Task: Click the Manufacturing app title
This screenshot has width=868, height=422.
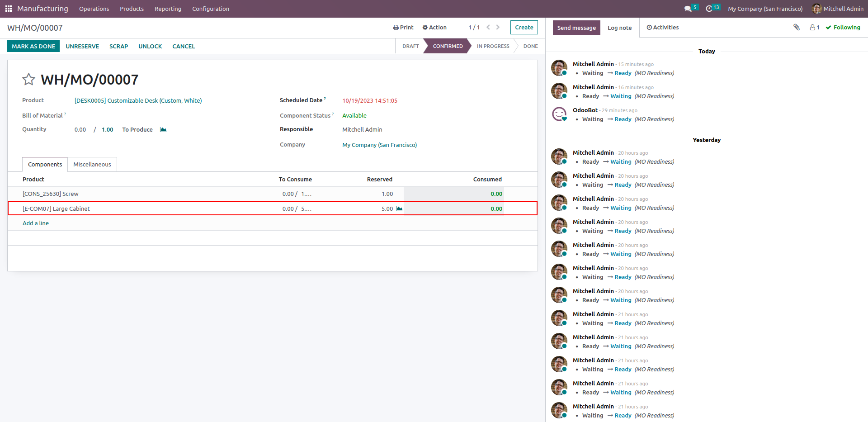Action: coord(42,9)
